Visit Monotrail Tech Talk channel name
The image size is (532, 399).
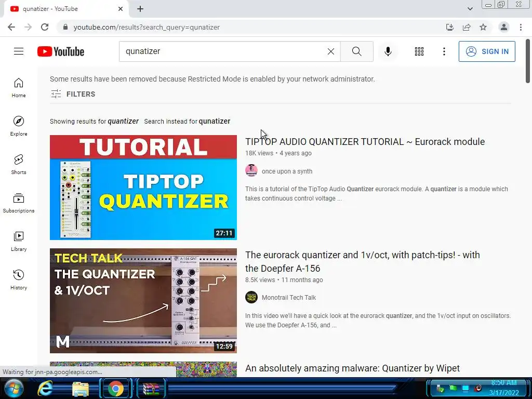pyautogui.click(x=289, y=298)
